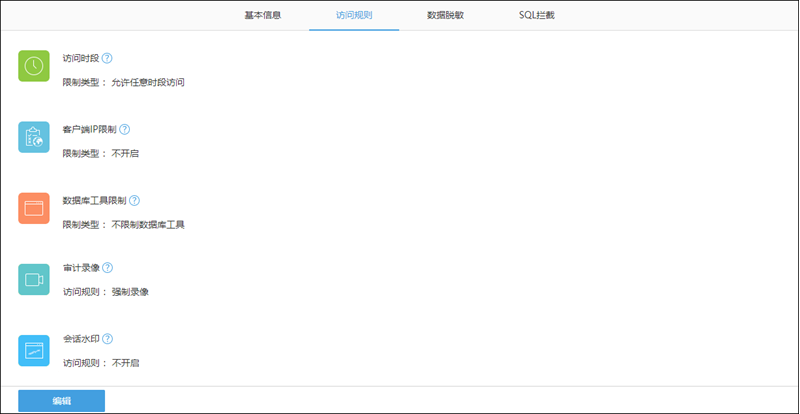Click the blue 客户端IP限制 clipboard icon
Screen dimensions: 800x414
pos(34,137)
